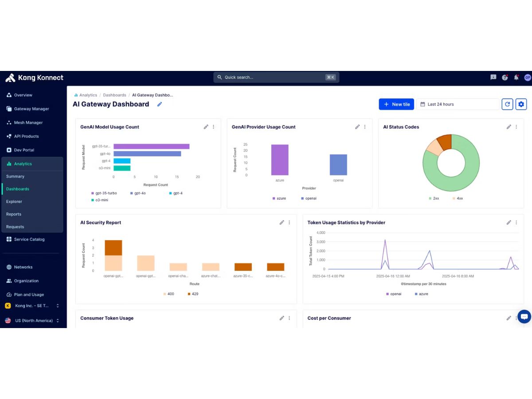Edit the GenAI Provider Usage Count tile
Screen dimensions: 532x399
point(357,127)
